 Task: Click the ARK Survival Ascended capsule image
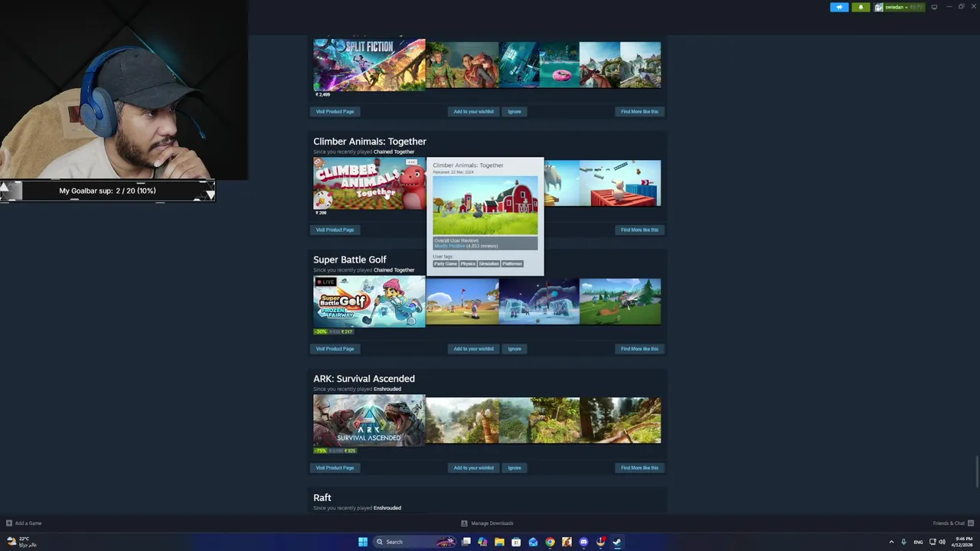(x=369, y=420)
